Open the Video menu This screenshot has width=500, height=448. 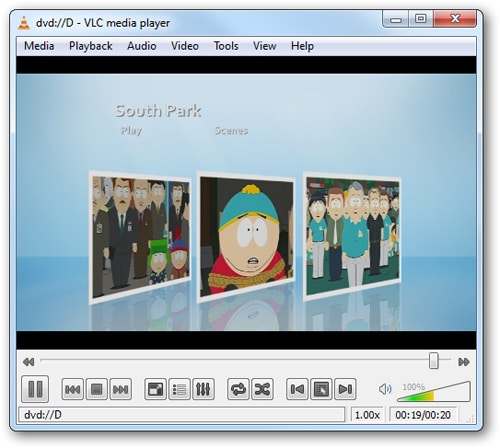[x=185, y=46]
